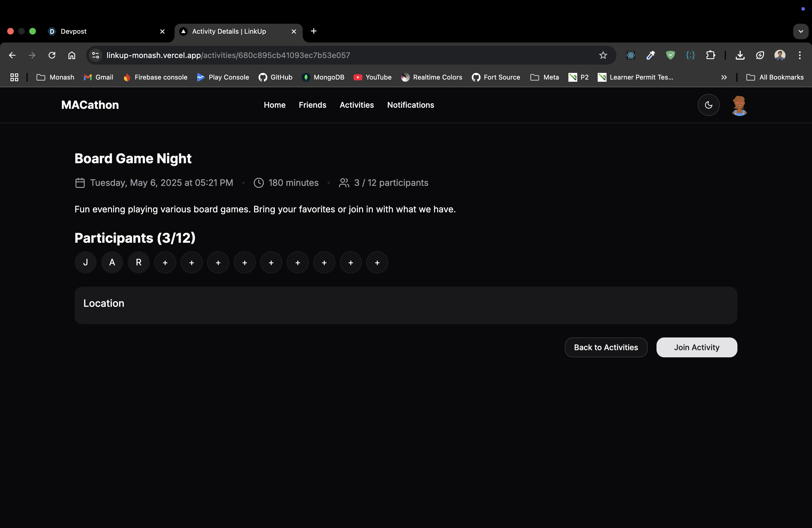This screenshot has width=812, height=528.
Task: Switch to the Devpost tab
Action: pos(102,31)
